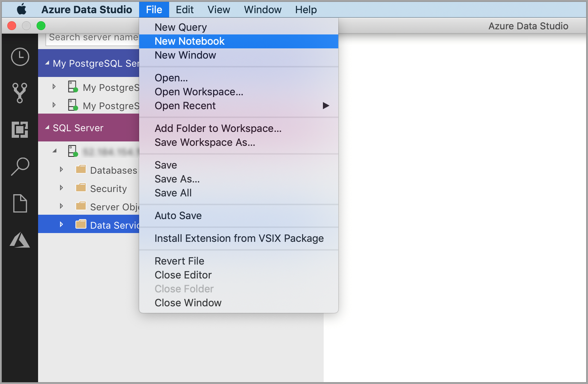Click the Apple menu icon
Viewport: 588px width, 384px height.
pos(22,9)
